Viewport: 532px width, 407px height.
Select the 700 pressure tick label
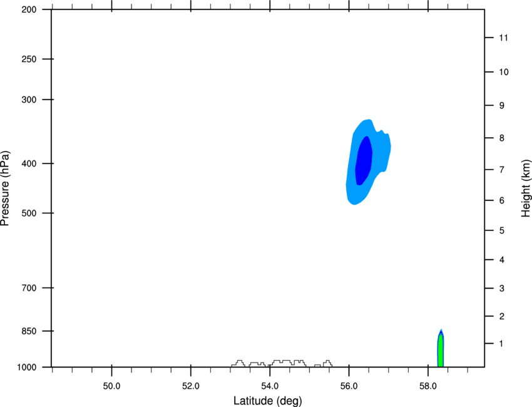29,288
